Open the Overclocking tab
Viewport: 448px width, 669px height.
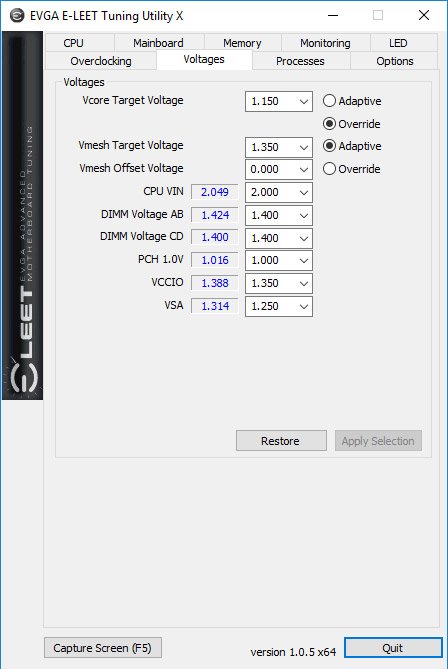[101, 61]
